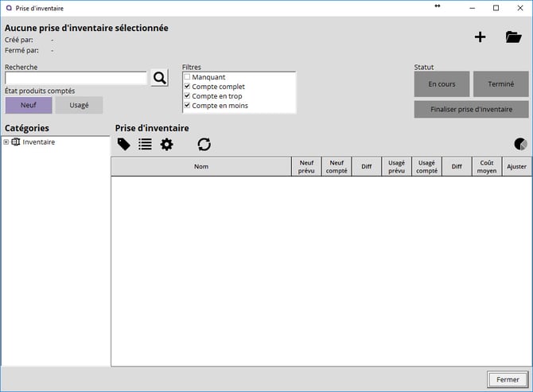Click Finaliser prise d'inventaire button
Image resolution: width=533 pixels, height=392 pixels.
471,109
